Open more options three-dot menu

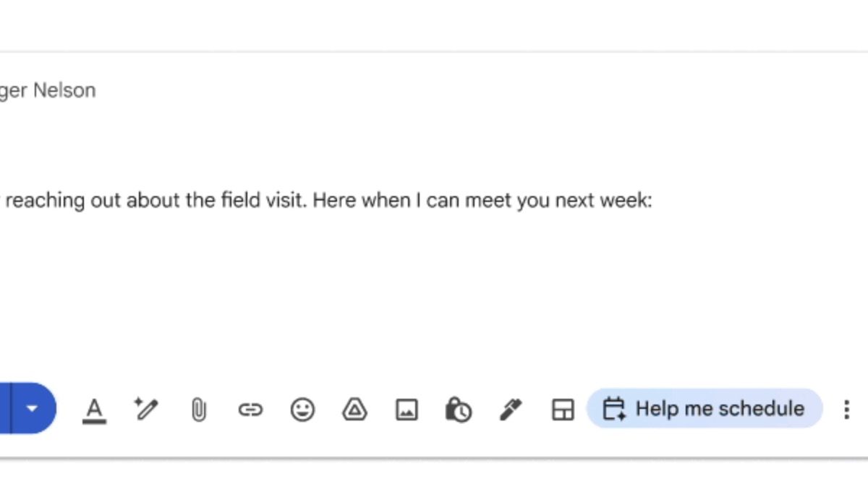(x=846, y=410)
